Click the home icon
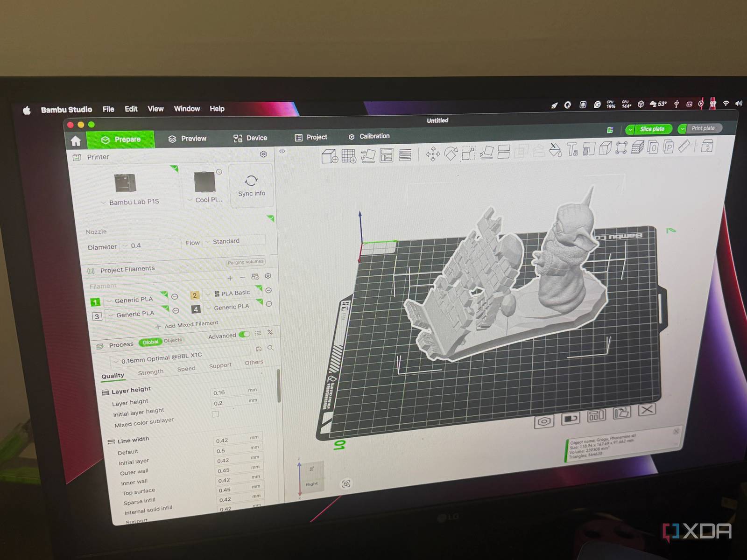Image resolution: width=747 pixels, height=560 pixels. 76,141
